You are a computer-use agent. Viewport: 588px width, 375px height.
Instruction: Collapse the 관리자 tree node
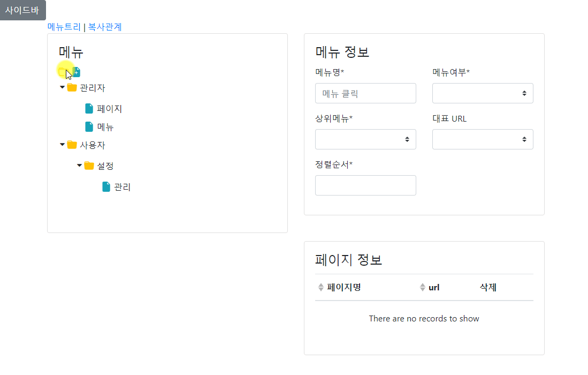pos(62,87)
